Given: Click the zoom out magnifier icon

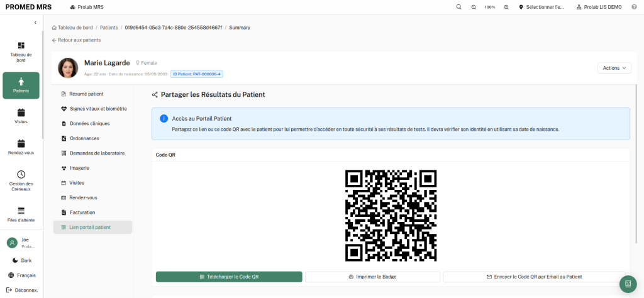Looking at the screenshot, I should pyautogui.click(x=474, y=6).
